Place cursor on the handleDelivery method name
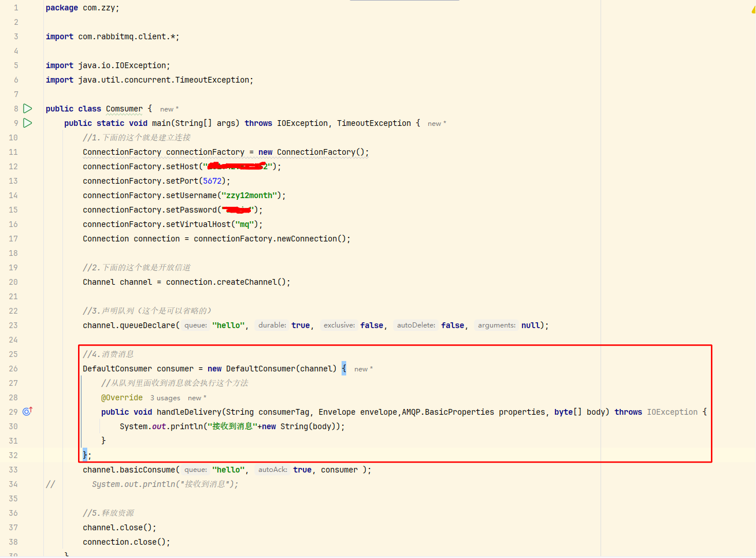Image resolution: width=756 pixels, height=558 pixels. tap(189, 412)
